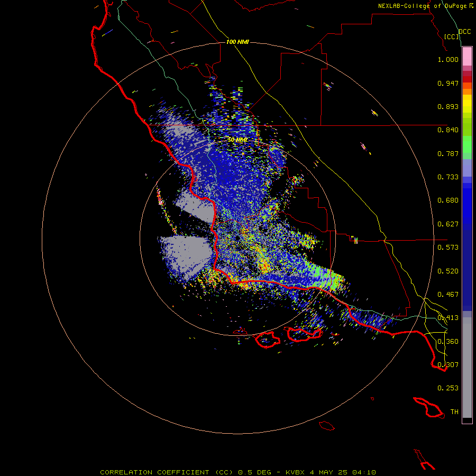Image resolution: width=476 pixels, height=476 pixels.
Task: Click the 0.627 scale label
Action: click(x=448, y=224)
